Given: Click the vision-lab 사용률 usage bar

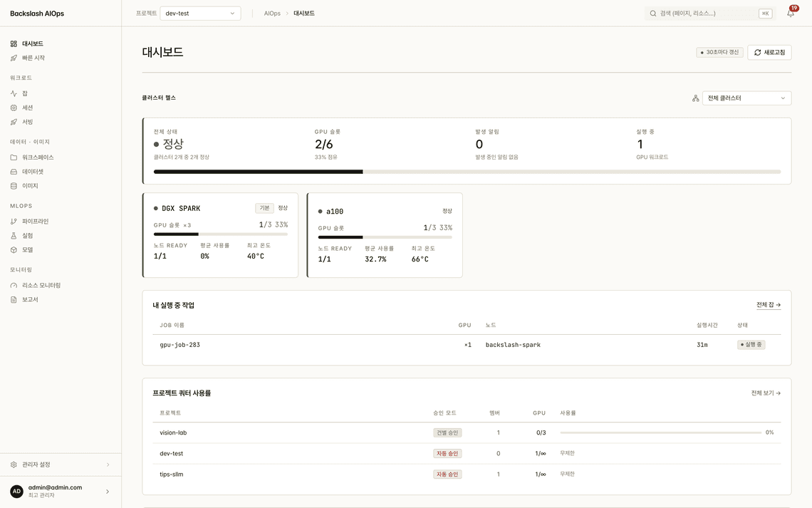Looking at the screenshot, I should point(661,433).
